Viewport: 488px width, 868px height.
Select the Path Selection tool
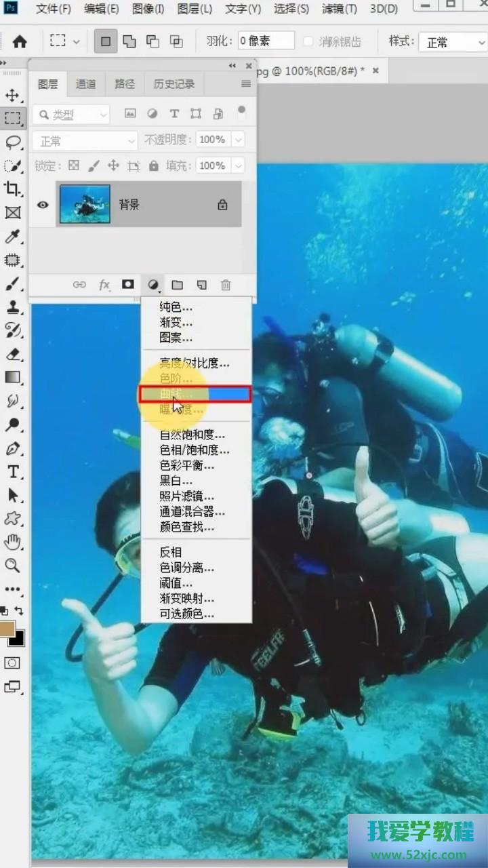coord(12,495)
